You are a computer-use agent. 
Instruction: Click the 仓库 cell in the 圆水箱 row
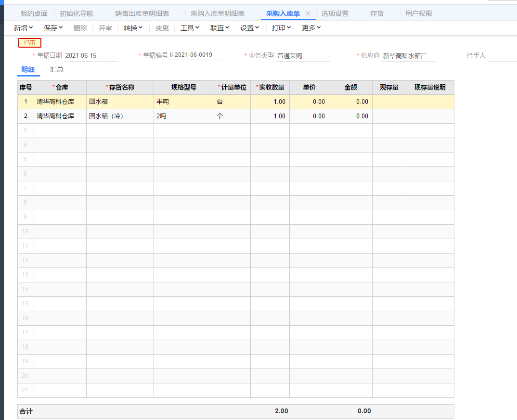pos(60,102)
